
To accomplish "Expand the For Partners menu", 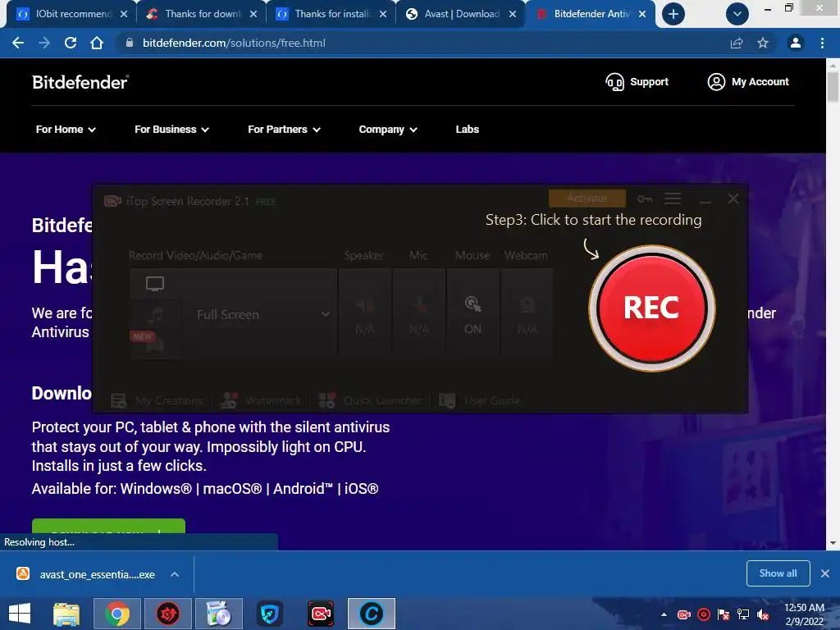I will pos(284,129).
